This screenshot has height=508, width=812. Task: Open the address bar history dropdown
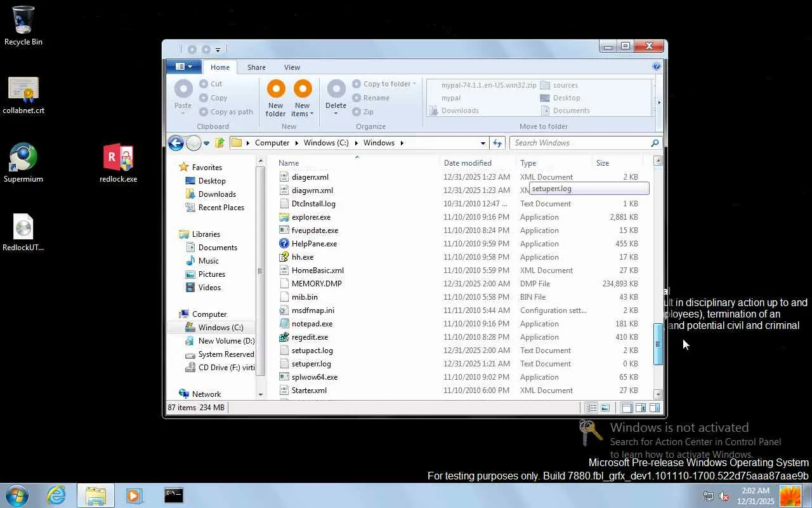pos(483,143)
